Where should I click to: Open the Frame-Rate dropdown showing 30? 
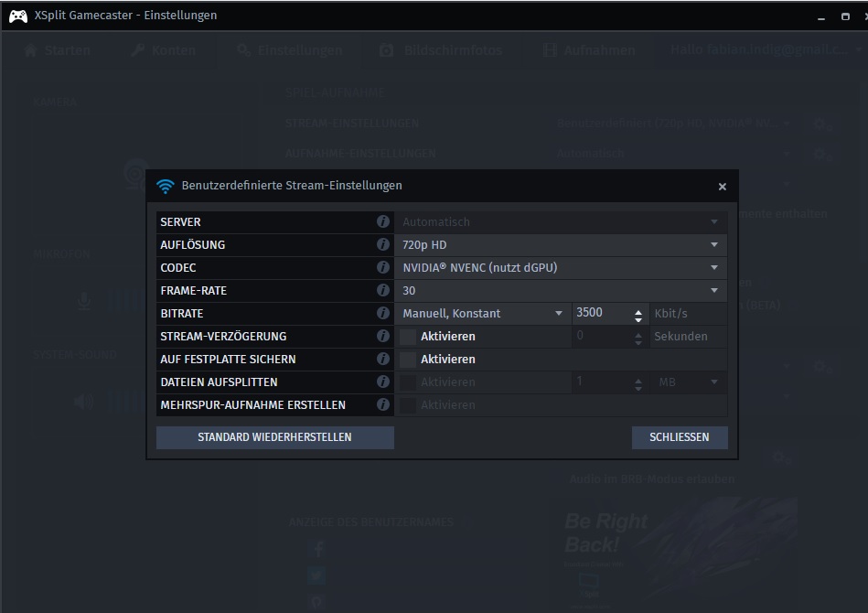point(561,291)
